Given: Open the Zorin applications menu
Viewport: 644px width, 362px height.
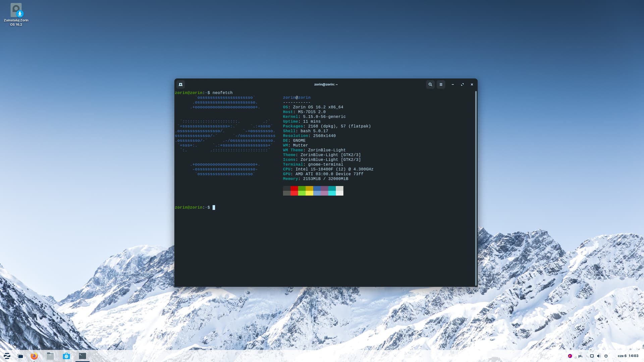Looking at the screenshot, I should point(7,356).
